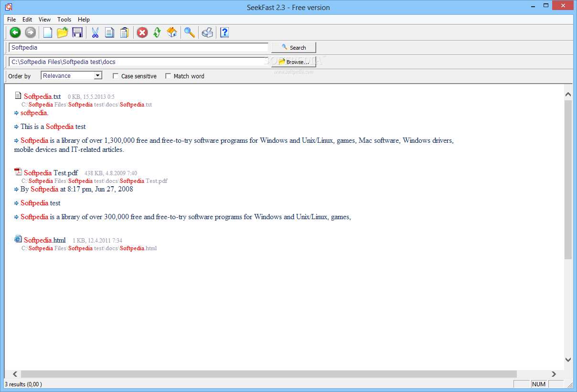Click '0 KB, 15.5.2013 0:5' file info
Screen dimensions: 577x392
[x=91, y=97]
